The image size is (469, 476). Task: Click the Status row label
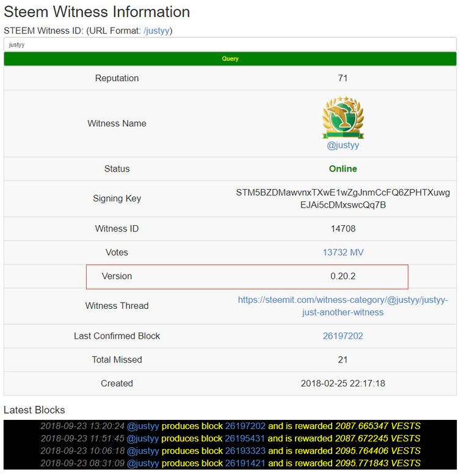117,169
